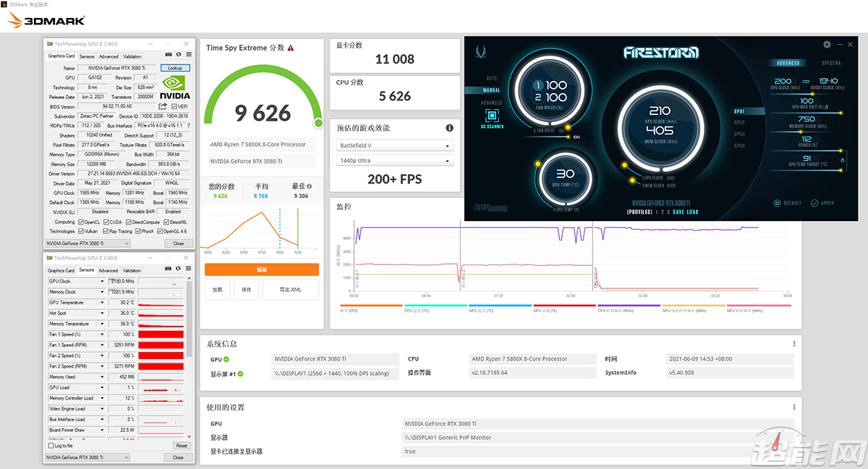Click the three-dot menu in settings used panel
The image size is (868, 469).
(x=794, y=407)
